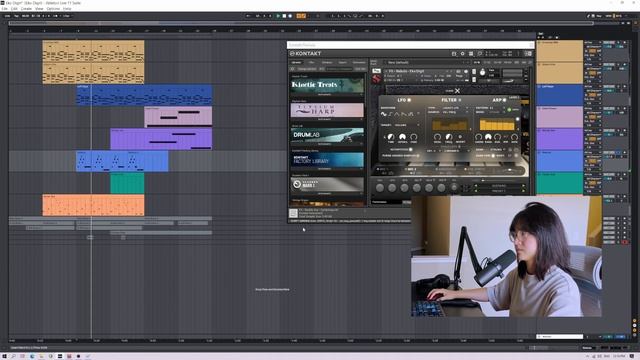Select the purple track header
The width and height of the screenshot is (640, 360).
(560, 139)
